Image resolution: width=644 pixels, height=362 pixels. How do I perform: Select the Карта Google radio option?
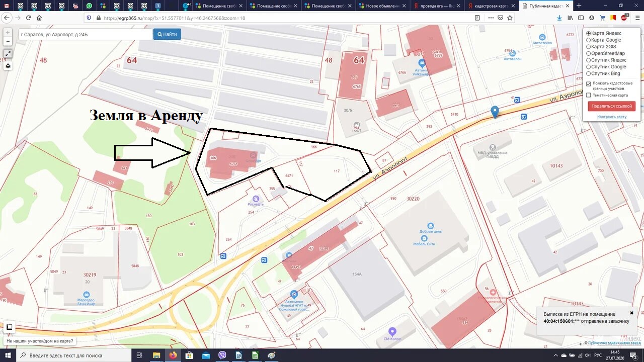pos(589,40)
